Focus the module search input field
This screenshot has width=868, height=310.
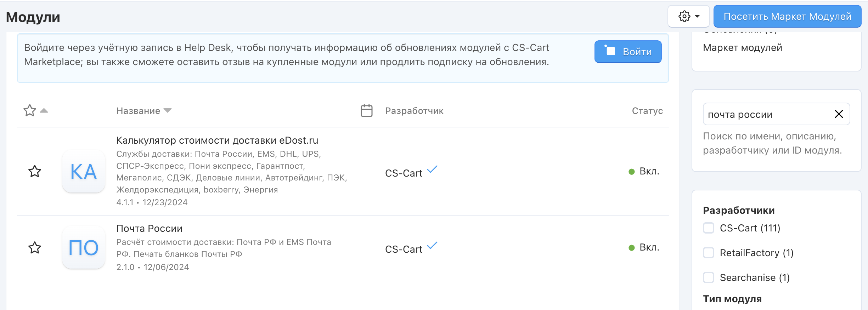(x=767, y=114)
